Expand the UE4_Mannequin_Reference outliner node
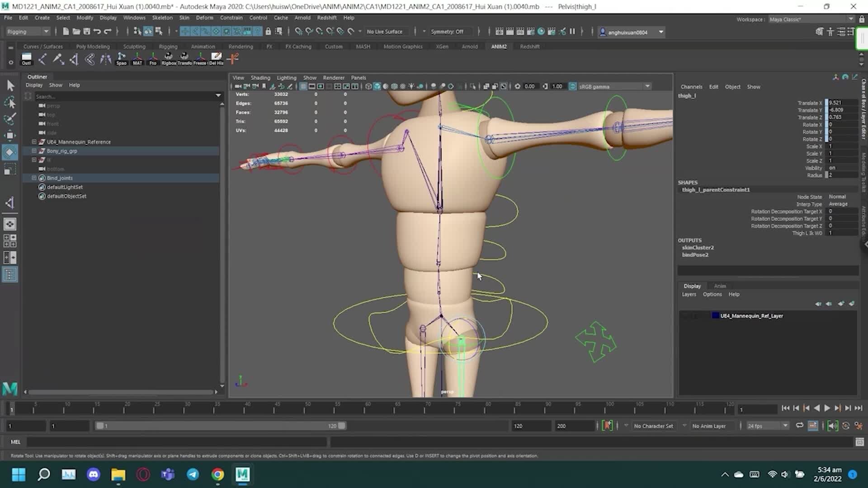The height and width of the screenshot is (488, 868). pyautogui.click(x=34, y=141)
